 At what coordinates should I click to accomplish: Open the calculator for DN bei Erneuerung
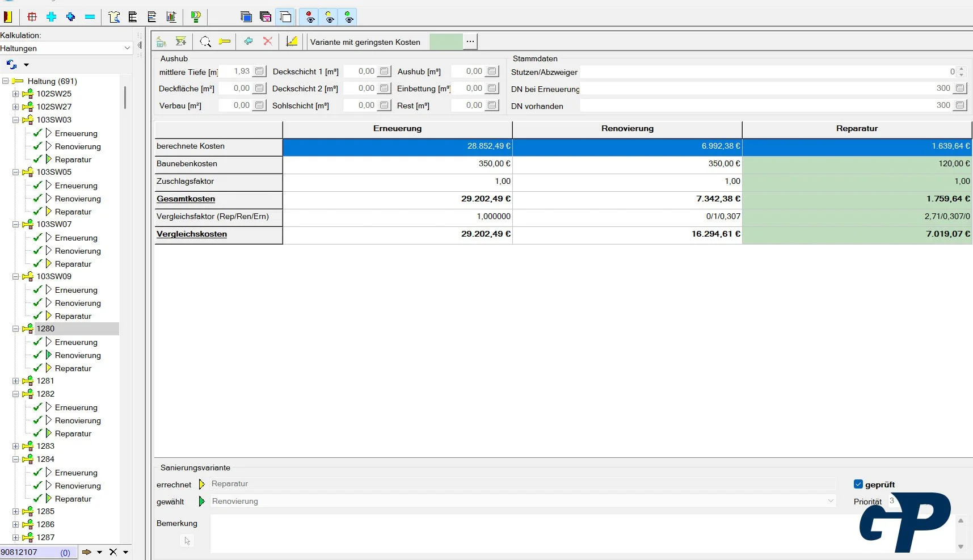[960, 89]
